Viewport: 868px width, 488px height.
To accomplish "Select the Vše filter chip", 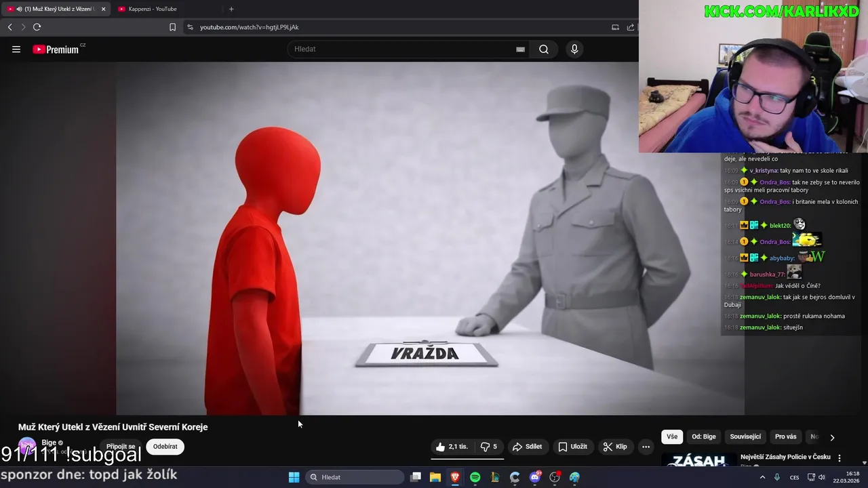I will click(x=672, y=436).
